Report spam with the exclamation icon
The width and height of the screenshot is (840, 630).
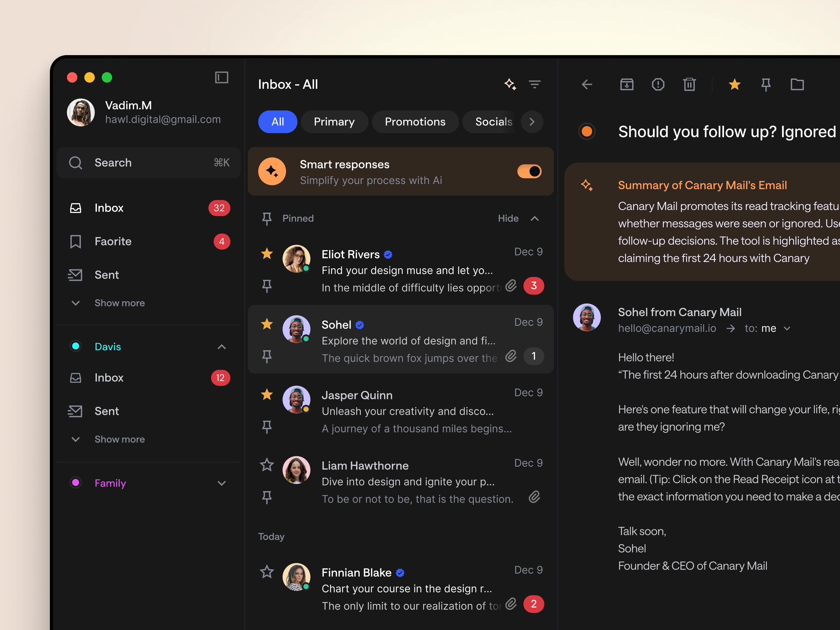(x=658, y=84)
